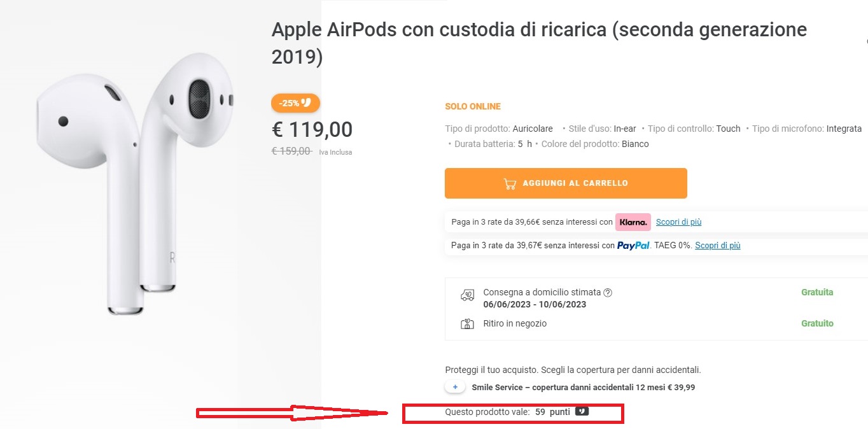
Task: Add AirPods to cart with Aggiungi al carrello
Action: click(566, 183)
